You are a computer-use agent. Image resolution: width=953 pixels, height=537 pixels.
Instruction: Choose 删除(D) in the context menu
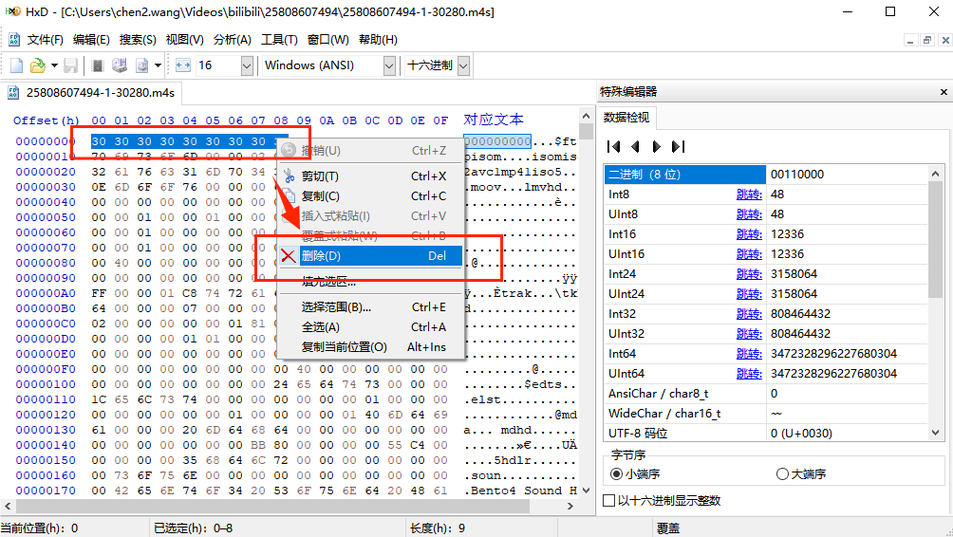[371, 256]
